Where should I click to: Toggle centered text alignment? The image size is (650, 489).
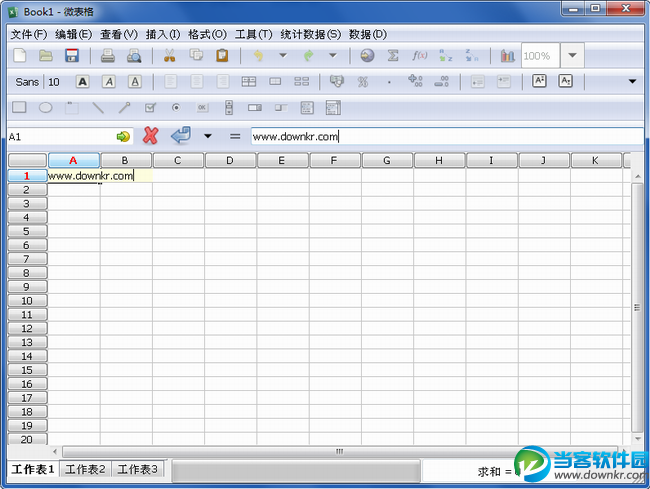pyautogui.click(x=196, y=81)
